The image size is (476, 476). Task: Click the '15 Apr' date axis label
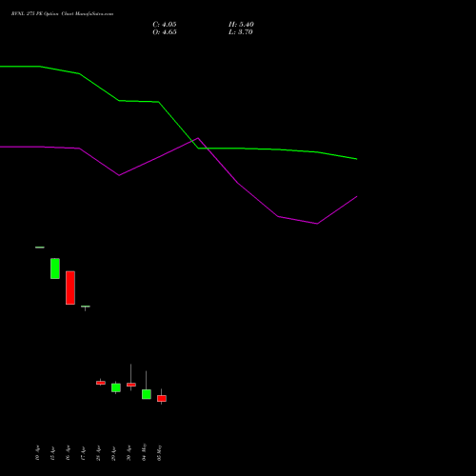point(52,453)
